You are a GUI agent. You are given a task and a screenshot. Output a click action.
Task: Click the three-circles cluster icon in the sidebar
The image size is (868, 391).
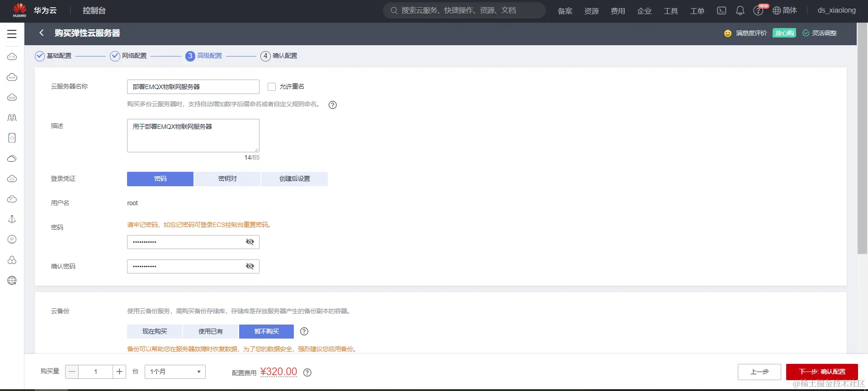(12, 260)
